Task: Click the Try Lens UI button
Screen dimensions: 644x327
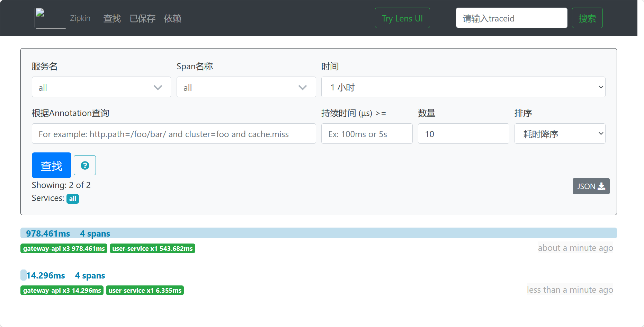Action: [x=402, y=18]
